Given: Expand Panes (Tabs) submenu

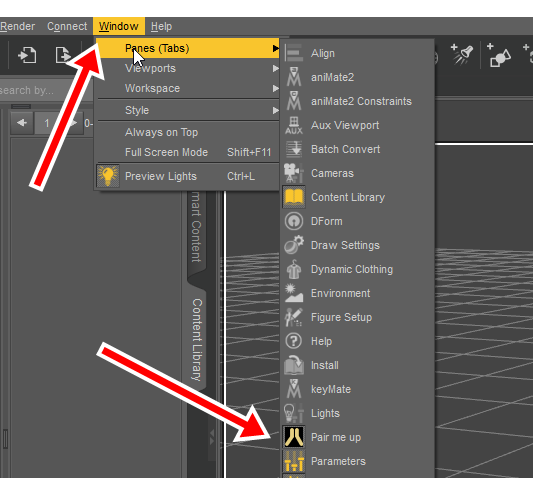Looking at the screenshot, I should point(188,48).
